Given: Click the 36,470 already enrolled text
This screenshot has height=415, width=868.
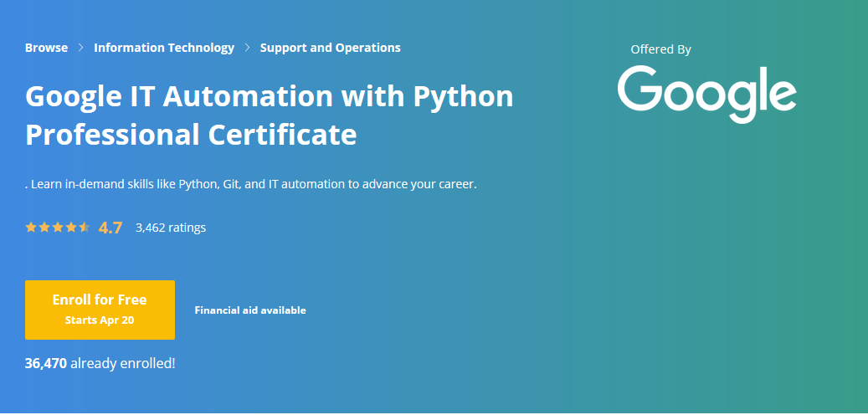Looking at the screenshot, I should (x=100, y=363).
